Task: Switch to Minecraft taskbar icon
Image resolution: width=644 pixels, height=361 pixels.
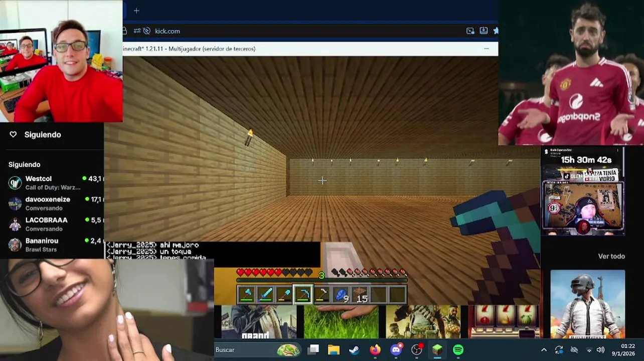Action: 437,350
